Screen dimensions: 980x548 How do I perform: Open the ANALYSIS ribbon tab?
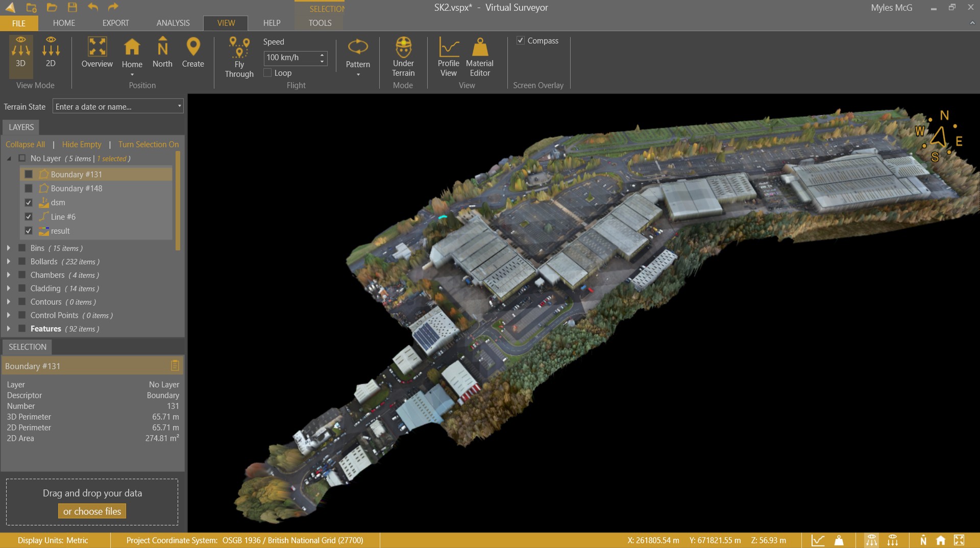[x=173, y=23]
